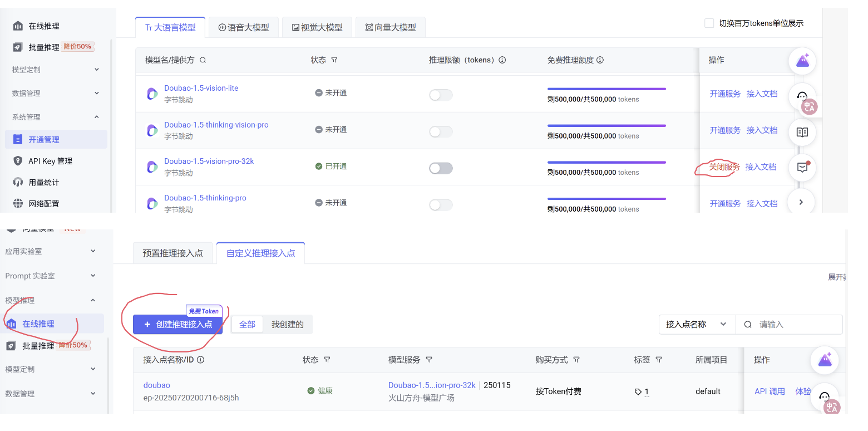Image resolution: width=868 pixels, height=431 pixels.
Task: Click Doubao-1.5-vision-lite model logo icon
Action: coord(152,94)
